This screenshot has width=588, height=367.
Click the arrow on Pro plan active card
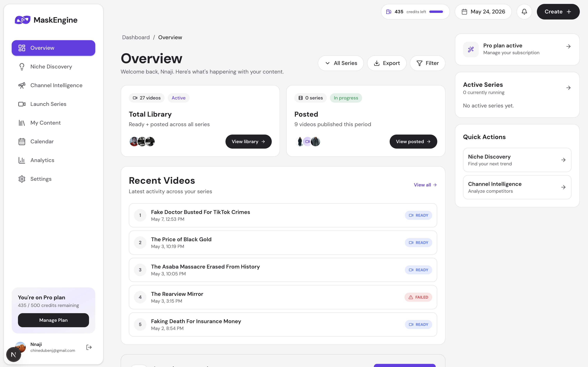(x=568, y=46)
